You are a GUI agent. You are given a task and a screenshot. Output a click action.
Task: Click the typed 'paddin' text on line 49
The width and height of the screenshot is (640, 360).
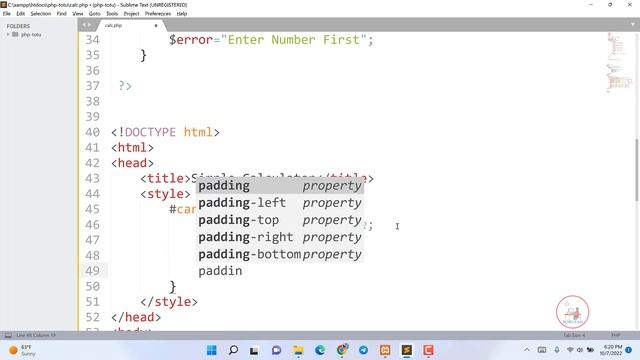[220, 271]
